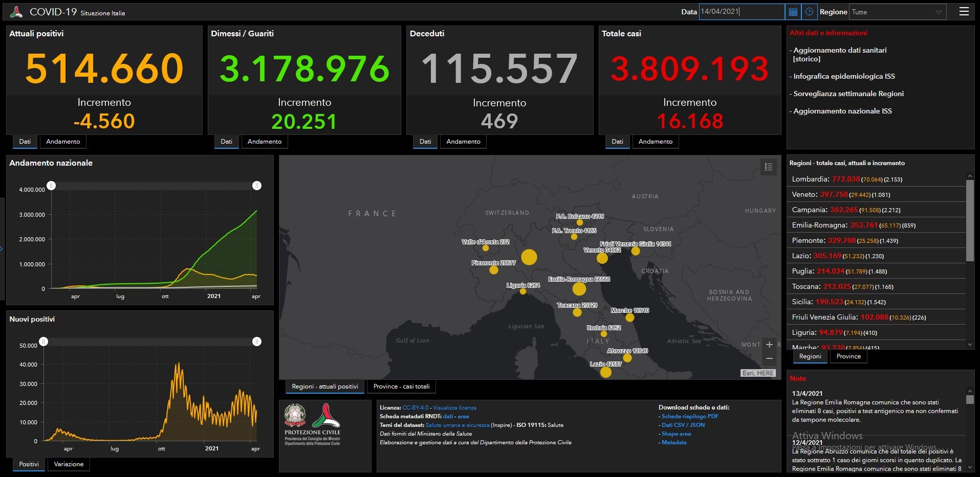Click the date input field
The image size is (980, 477).
tap(742, 12)
